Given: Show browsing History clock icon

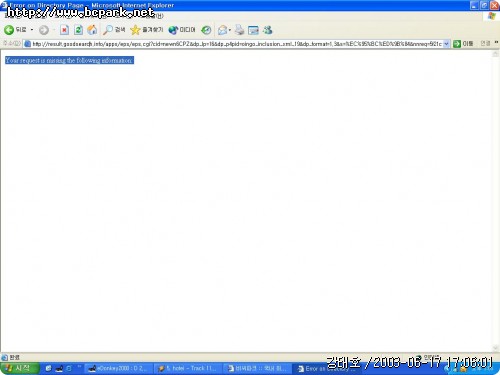Looking at the screenshot, I should click(x=206, y=30).
